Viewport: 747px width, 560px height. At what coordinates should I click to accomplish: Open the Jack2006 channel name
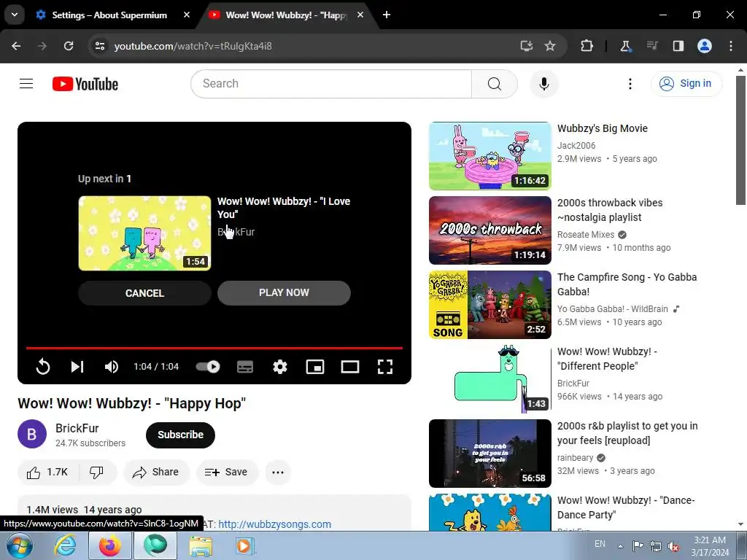tap(576, 146)
